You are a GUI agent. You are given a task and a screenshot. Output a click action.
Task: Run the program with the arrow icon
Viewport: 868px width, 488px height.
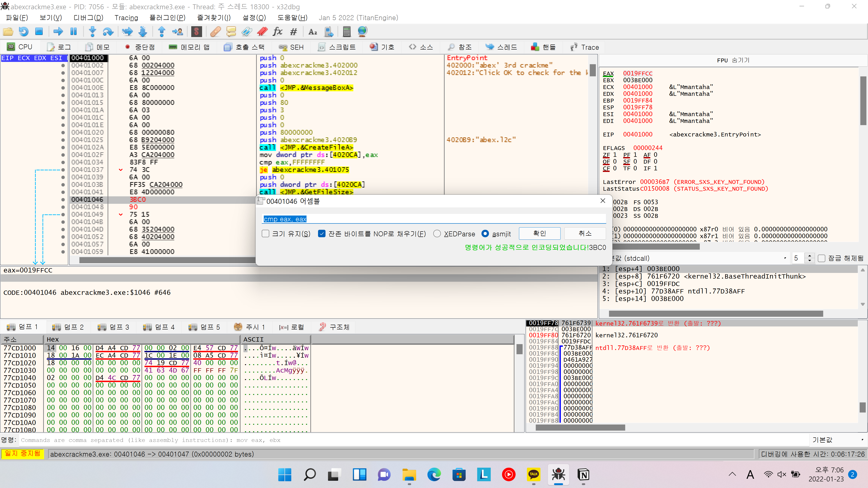pyautogui.click(x=58, y=32)
